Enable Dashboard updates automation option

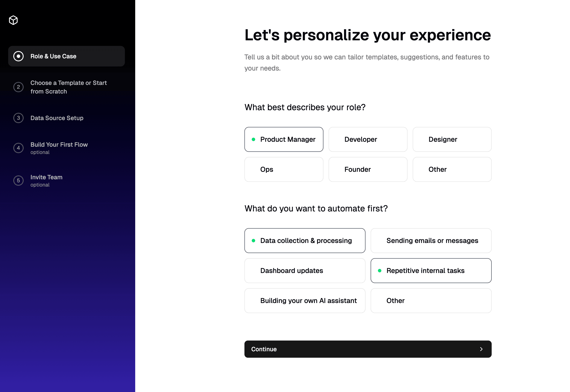(x=305, y=271)
